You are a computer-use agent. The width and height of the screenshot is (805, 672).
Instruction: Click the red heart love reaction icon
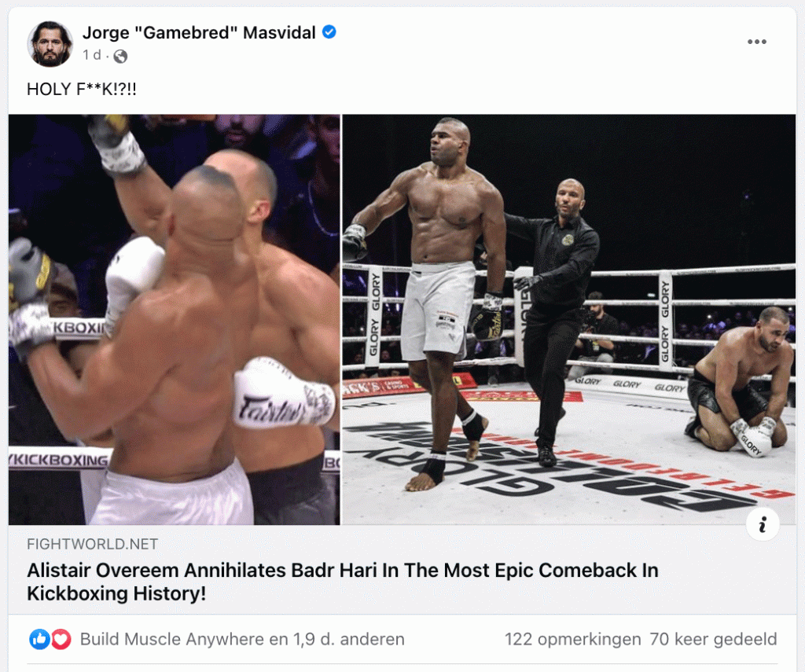[x=61, y=639]
